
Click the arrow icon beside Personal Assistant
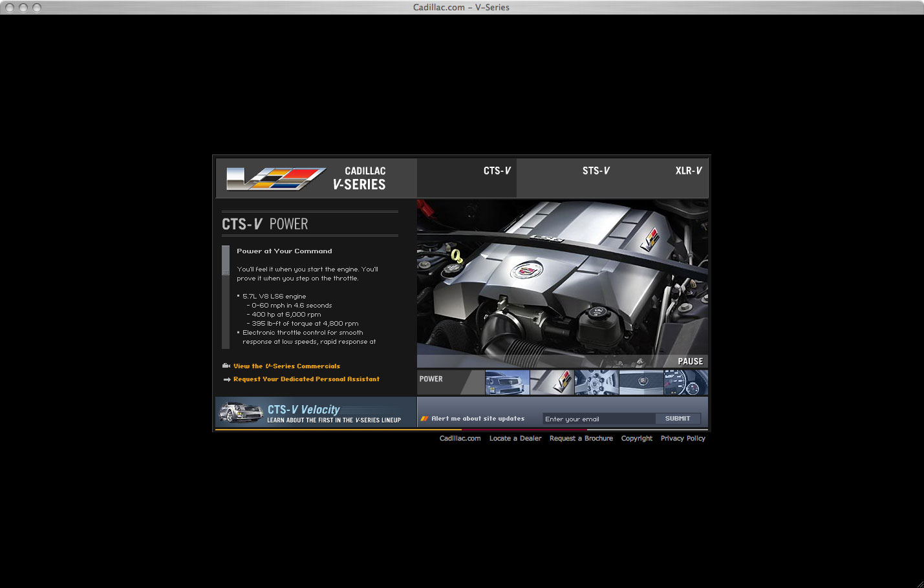click(227, 380)
